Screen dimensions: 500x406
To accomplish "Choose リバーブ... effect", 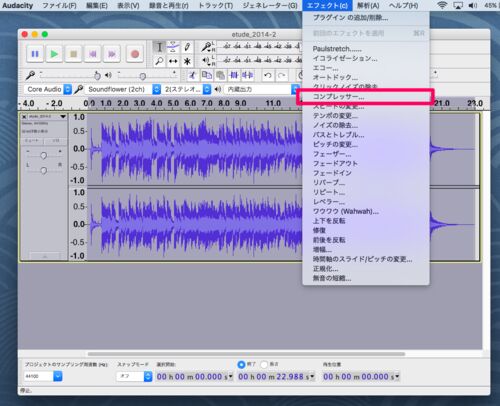I will pyautogui.click(x=366, y=182).
